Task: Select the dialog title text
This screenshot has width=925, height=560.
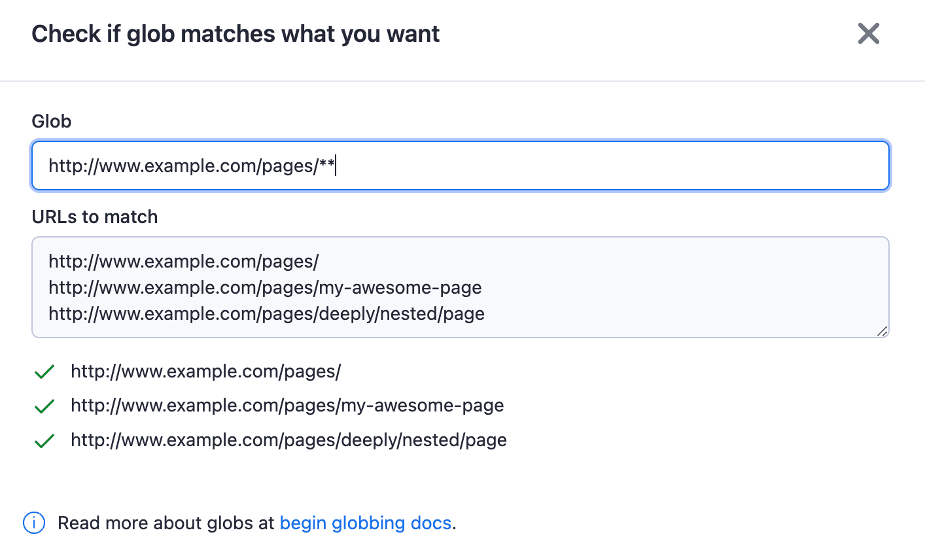Action: point(236,33)
